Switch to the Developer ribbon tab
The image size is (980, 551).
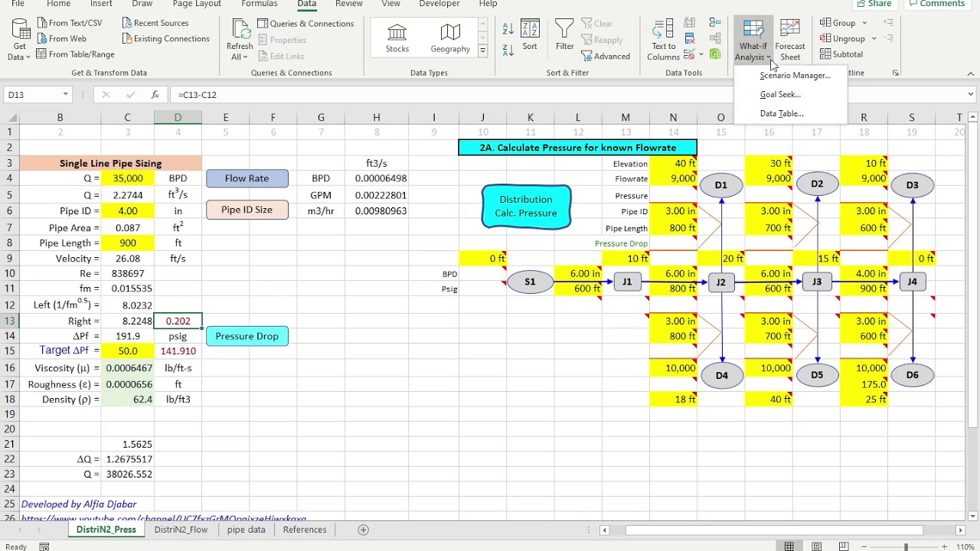coord(439,4)
